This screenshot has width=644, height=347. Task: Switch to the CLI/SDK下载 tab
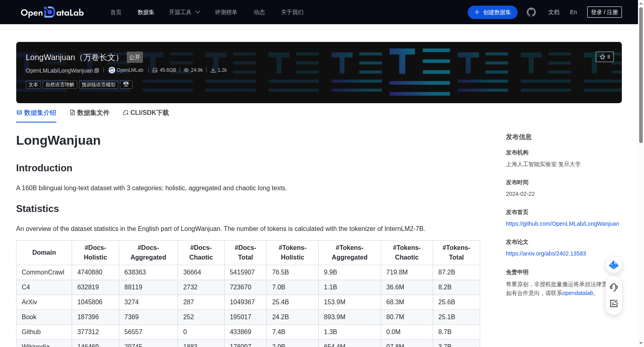[146, 113]
